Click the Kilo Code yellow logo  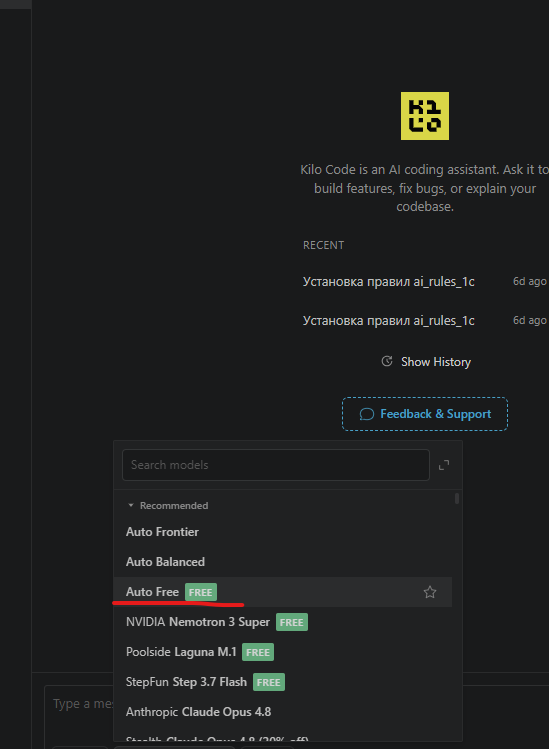click(425, 116)
